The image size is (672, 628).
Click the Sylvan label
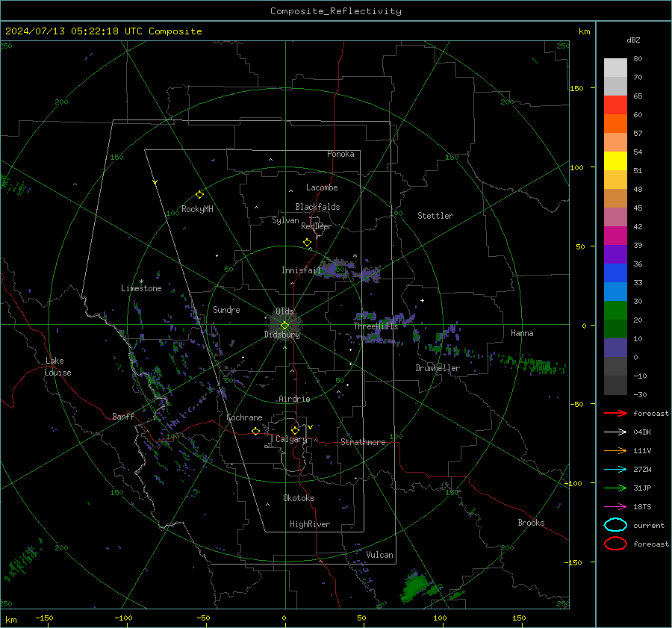[x=285, y=220]
